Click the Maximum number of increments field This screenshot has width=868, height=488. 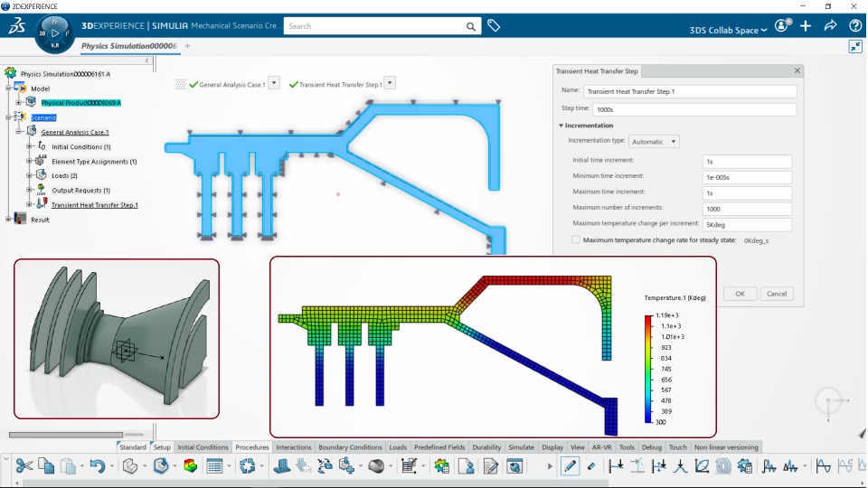click(747, 209)
